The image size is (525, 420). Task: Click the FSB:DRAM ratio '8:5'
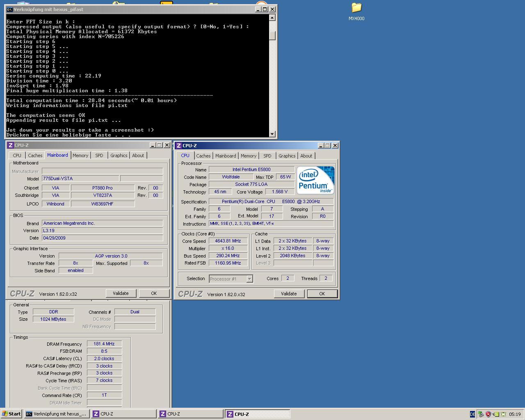coord(104,351)
